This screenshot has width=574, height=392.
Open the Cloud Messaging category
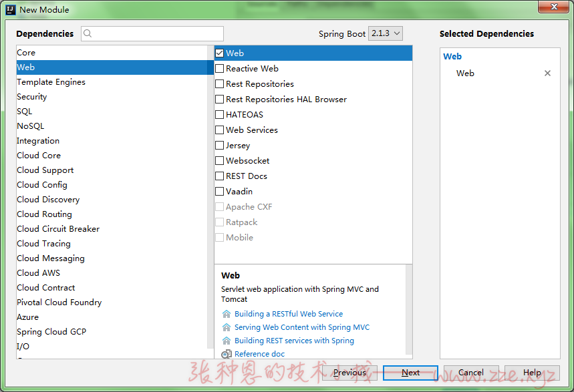click(x=112, y=258)
